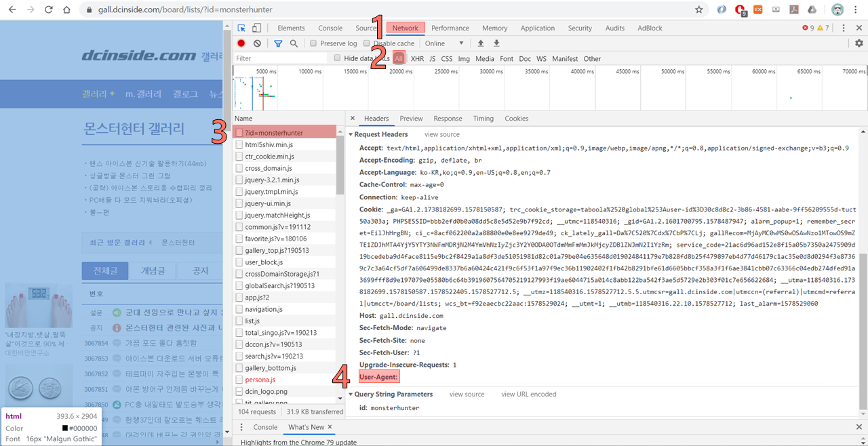Open the Timing tab of the request

tap(483, 119)
